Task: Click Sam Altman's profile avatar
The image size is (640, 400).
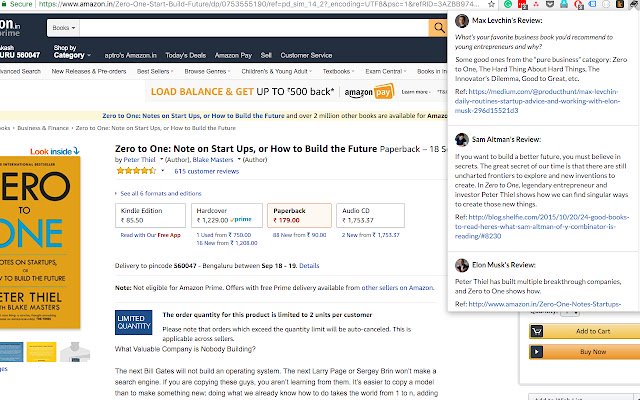Action: (x=461, y=142)
